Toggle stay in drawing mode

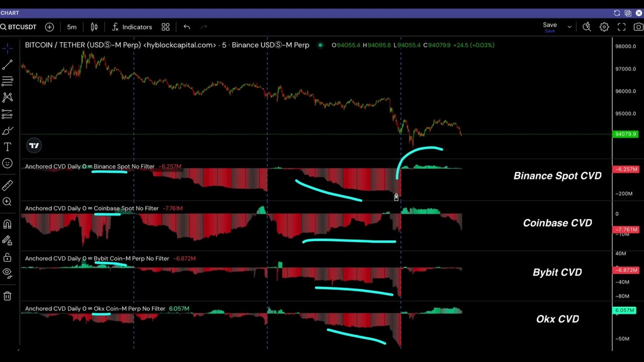[x=7, y=241]
